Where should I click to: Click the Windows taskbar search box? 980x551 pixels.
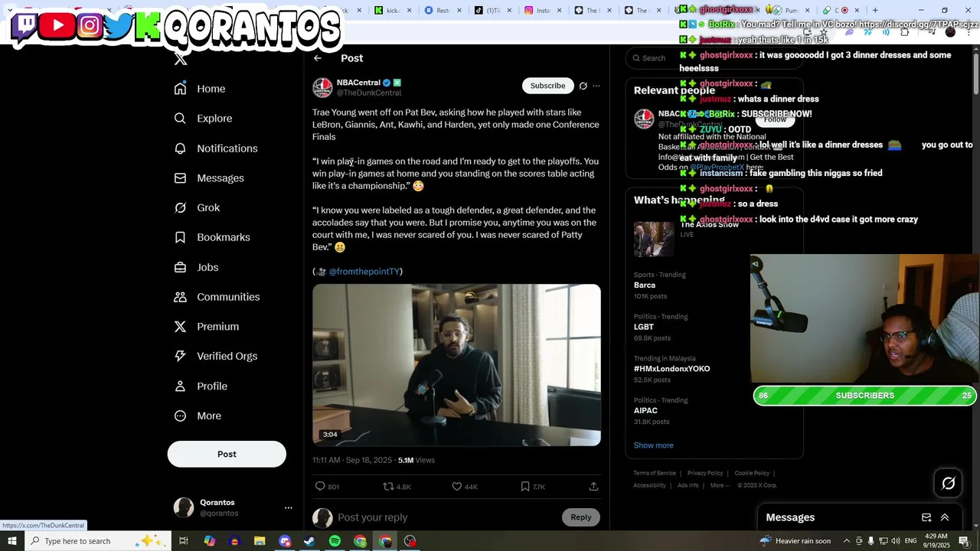tap(97, 541)
